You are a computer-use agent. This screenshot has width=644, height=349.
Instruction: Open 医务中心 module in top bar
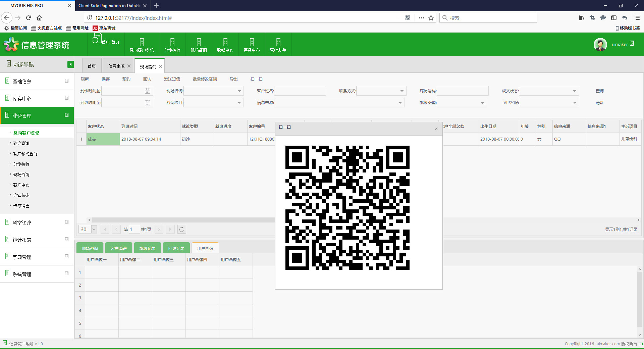point(252,45)
